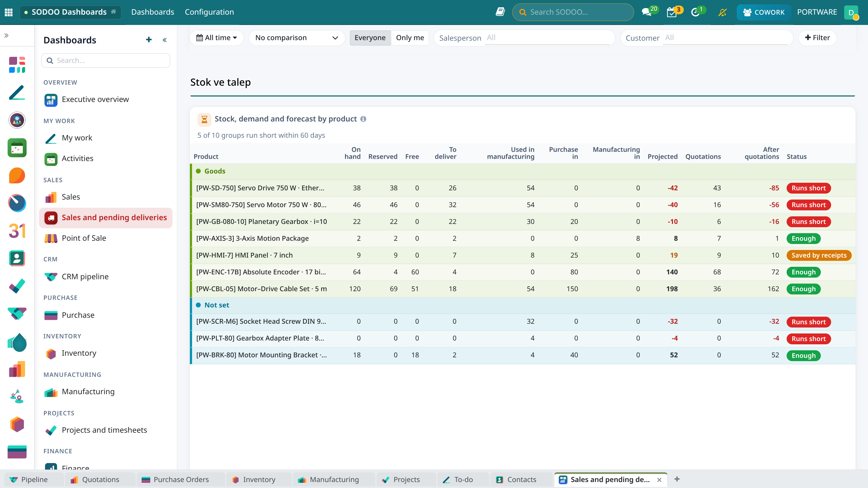Switch to the Purchase Orders bottom tab
The image size is (868, 488).
click(175, 479)
